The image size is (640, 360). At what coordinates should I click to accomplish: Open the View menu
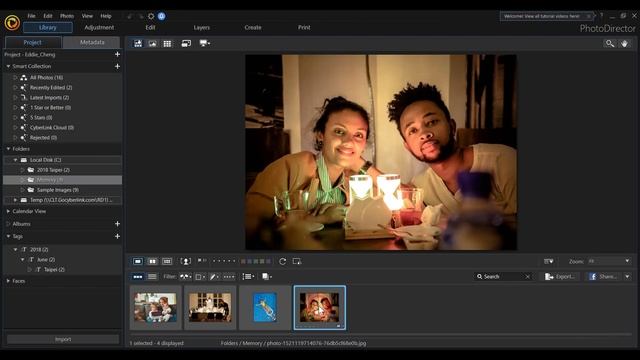coord(87,16)
